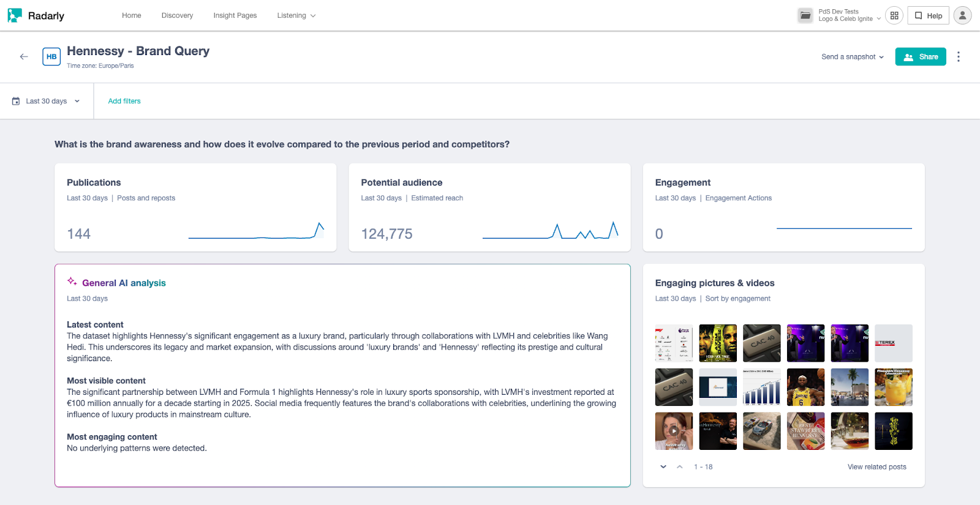Click the people icon inside the Share button
Screen dimensions: 980x505
908,57
